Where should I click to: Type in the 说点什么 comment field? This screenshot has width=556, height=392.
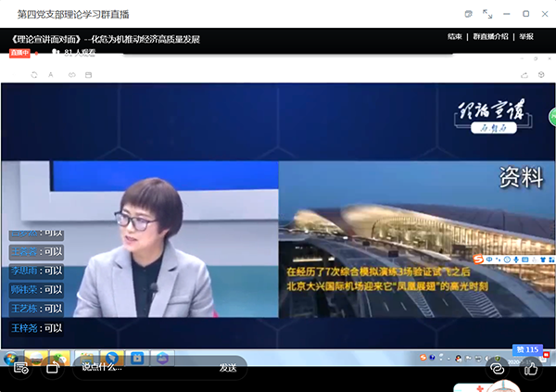pyautogui.click(x=139, y=367)
